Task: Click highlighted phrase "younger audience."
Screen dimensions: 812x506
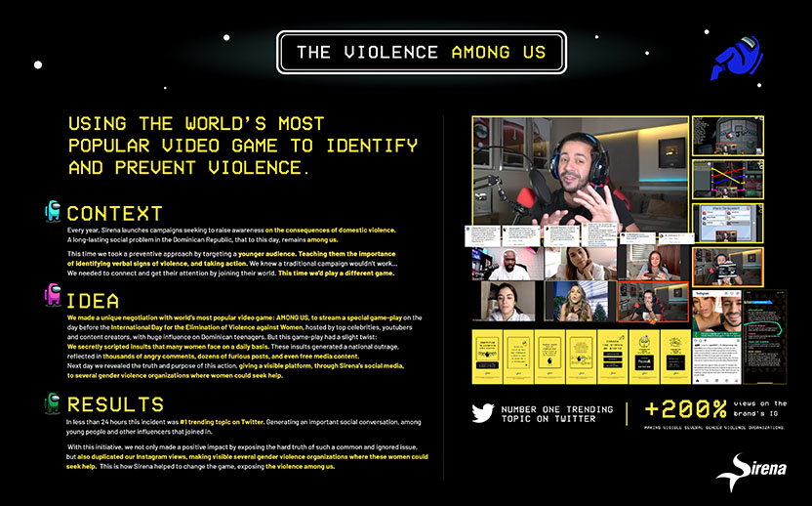Action: pos(267,254)
